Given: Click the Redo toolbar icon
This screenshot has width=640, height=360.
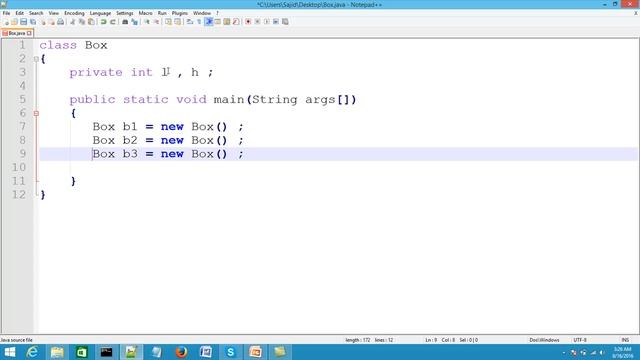Looking at the screenshot, I should tap(113, 22).
